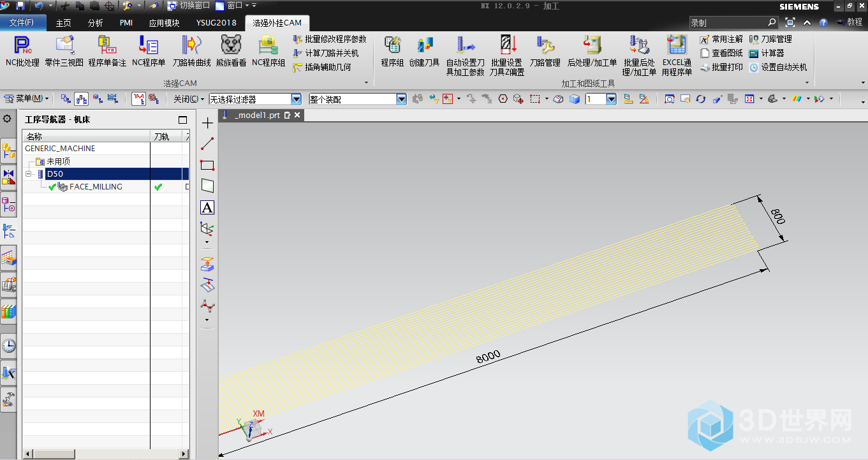Click the 刀轨 column header
This screenshot has width=868, height=460.
[166, 137]
